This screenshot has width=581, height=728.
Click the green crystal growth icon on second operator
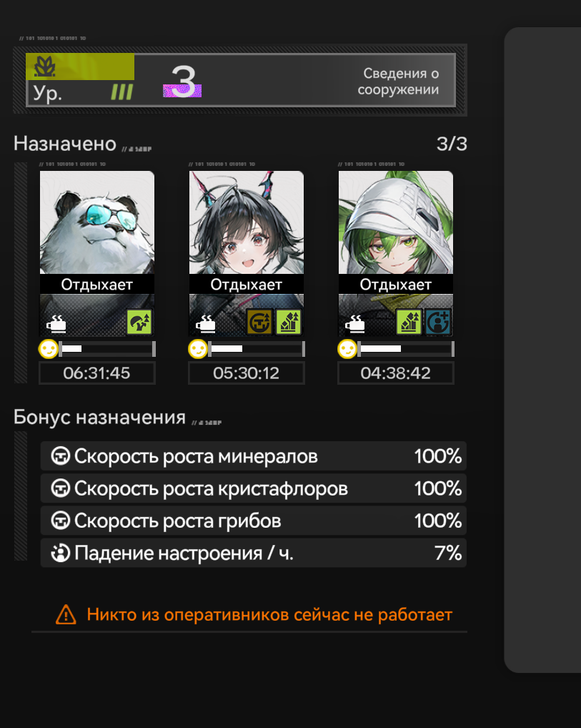tap(289, 322)
